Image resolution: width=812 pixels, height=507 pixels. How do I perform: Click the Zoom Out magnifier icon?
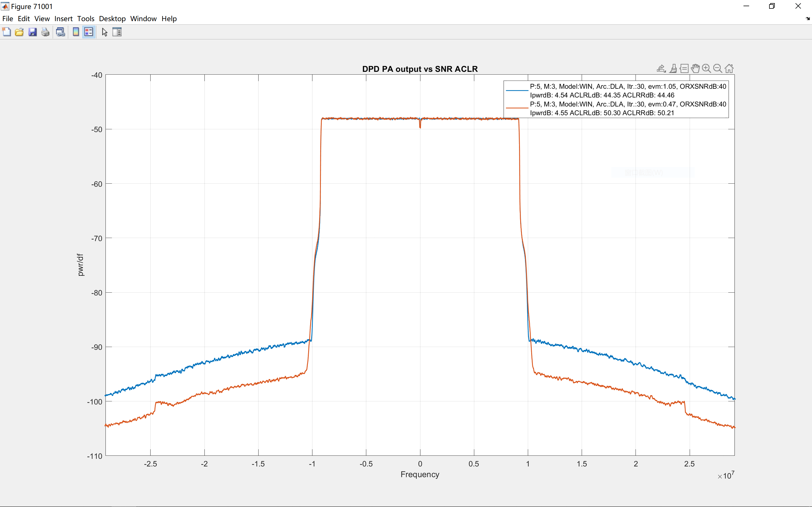717,68
